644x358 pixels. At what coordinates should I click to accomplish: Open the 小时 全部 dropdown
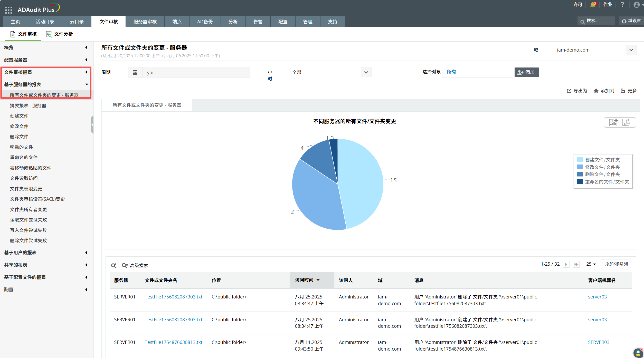click(x=366, y=72)
